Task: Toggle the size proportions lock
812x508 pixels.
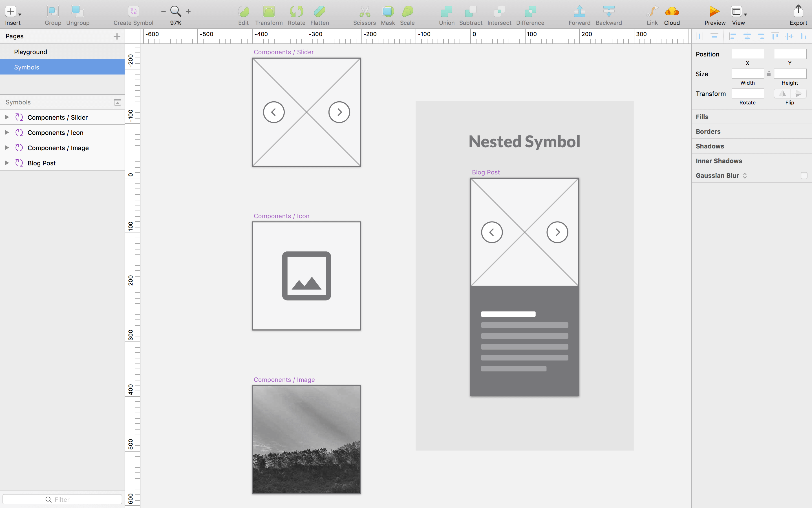Action: click(769, 74)
